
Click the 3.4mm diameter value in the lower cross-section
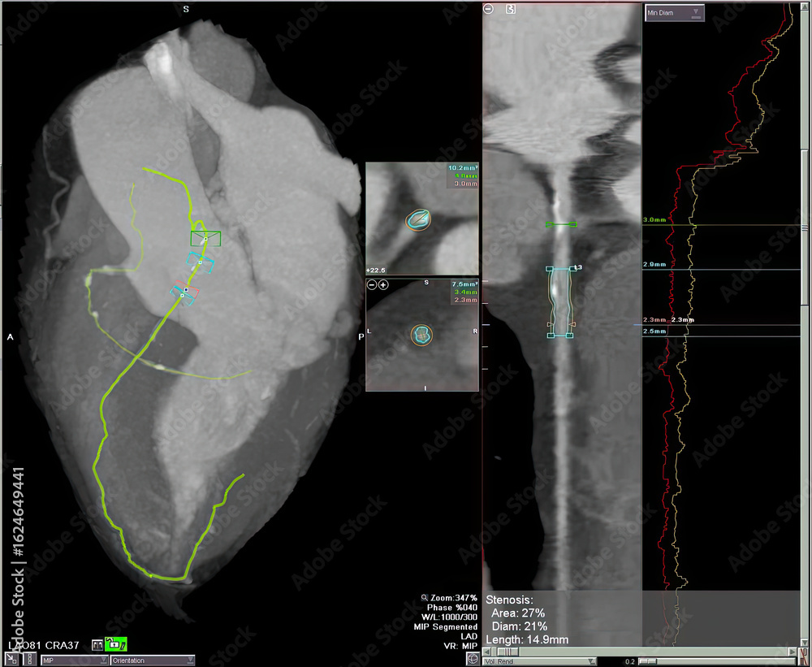466,292
